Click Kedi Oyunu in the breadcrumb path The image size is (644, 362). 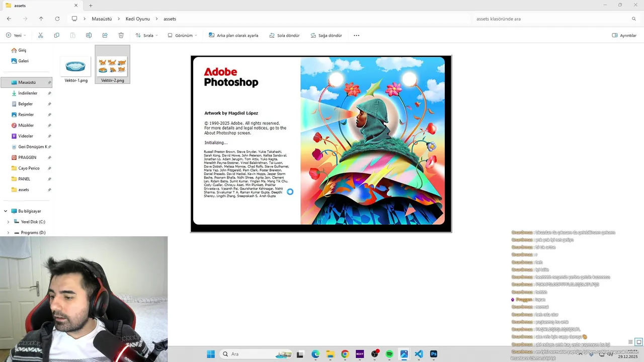[x=138, y=19]
